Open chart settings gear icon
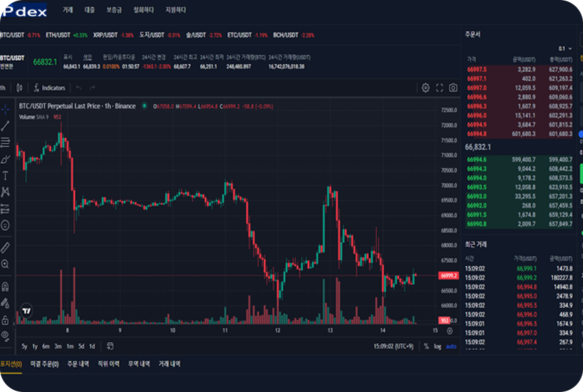The width and height of the screenshot is (583, 392). [x=425, y=88]
